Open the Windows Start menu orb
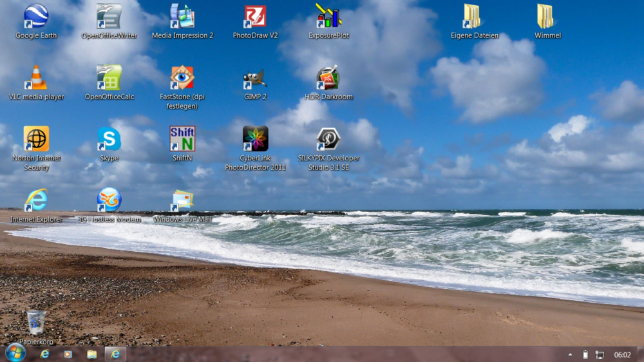This screenshot has height=362, width=644. click(x=15, y=353)
